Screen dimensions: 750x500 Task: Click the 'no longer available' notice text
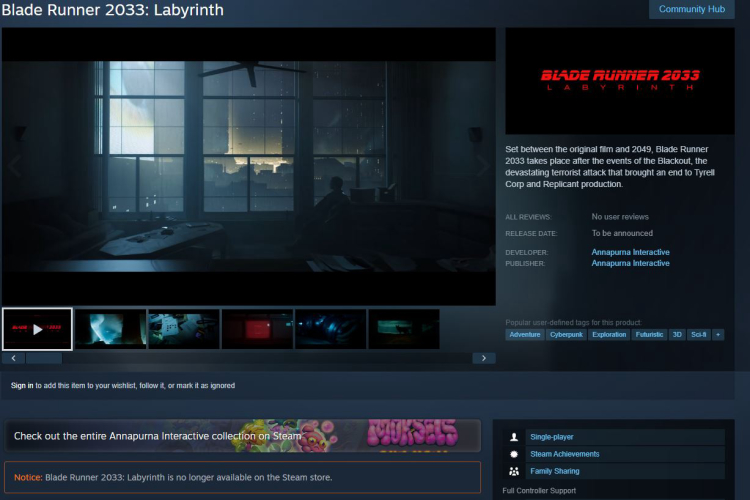pyautogui.click(x=188, y=477)
